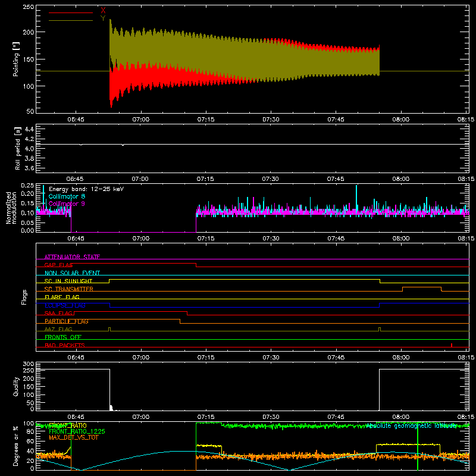Click the FRONTS_OFF flag label

point(63,337)
